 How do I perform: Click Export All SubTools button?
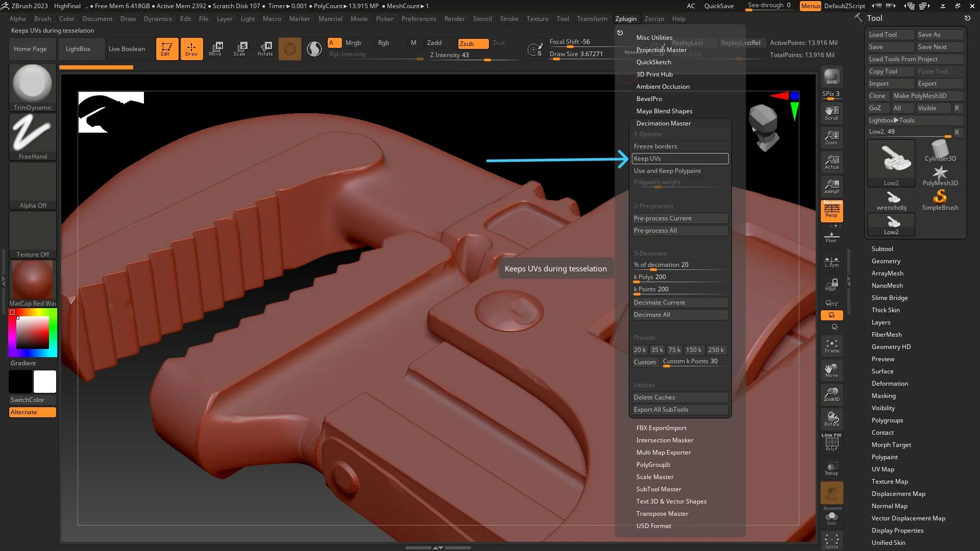(680, 410)
